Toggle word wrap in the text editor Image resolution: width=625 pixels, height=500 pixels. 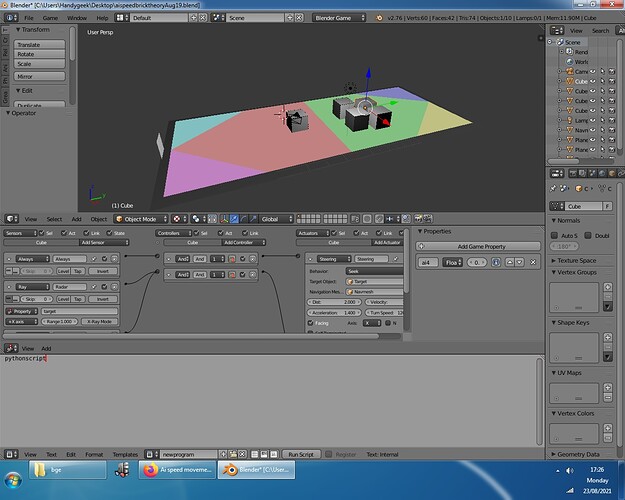click(x=264, y=454)
